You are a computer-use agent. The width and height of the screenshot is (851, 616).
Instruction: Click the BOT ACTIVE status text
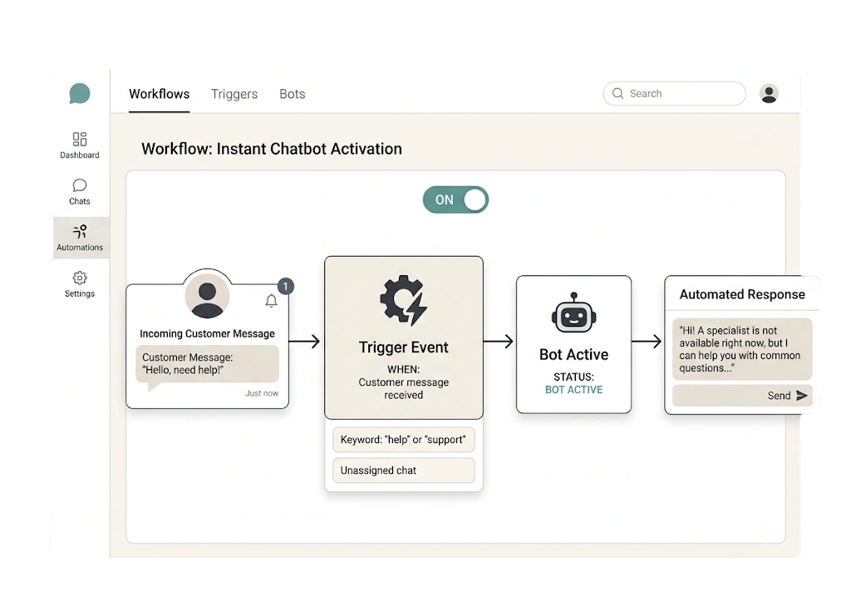click(573, 390)
